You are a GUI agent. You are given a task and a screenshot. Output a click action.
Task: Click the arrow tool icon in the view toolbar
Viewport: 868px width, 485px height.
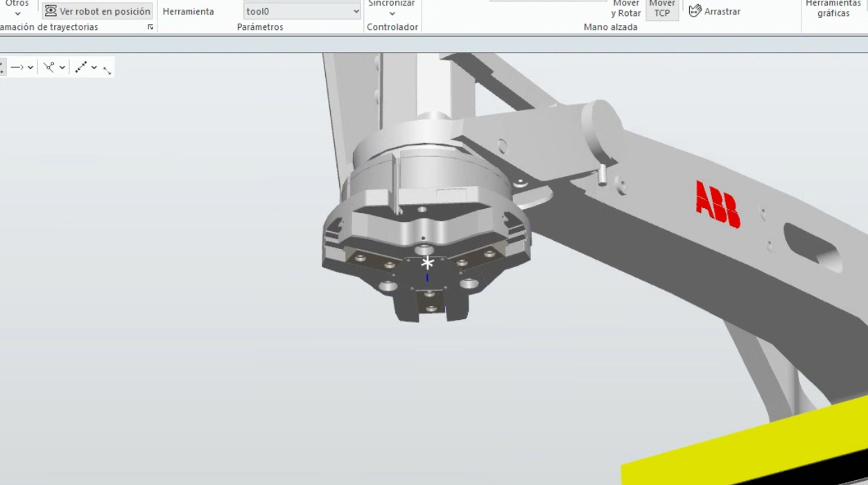17,67
